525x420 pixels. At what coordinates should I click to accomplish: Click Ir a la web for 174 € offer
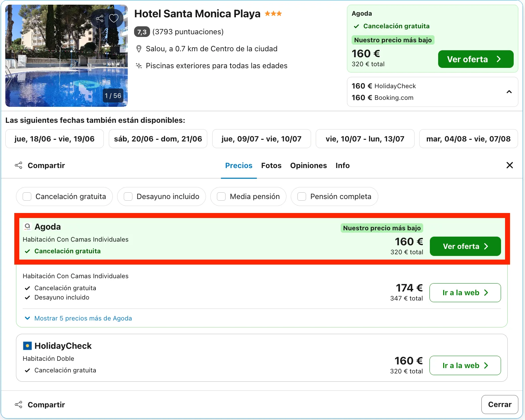click(x=465, y=293)
